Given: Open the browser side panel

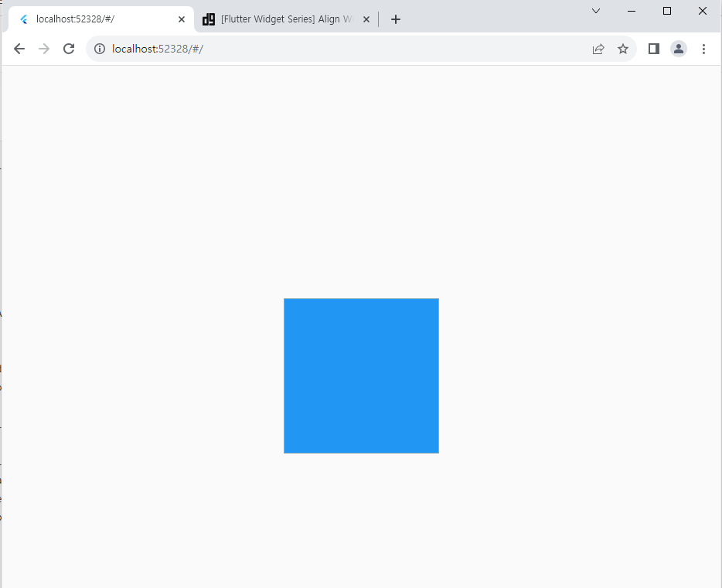Looking at the screenshot, I should tap(653, 49).
